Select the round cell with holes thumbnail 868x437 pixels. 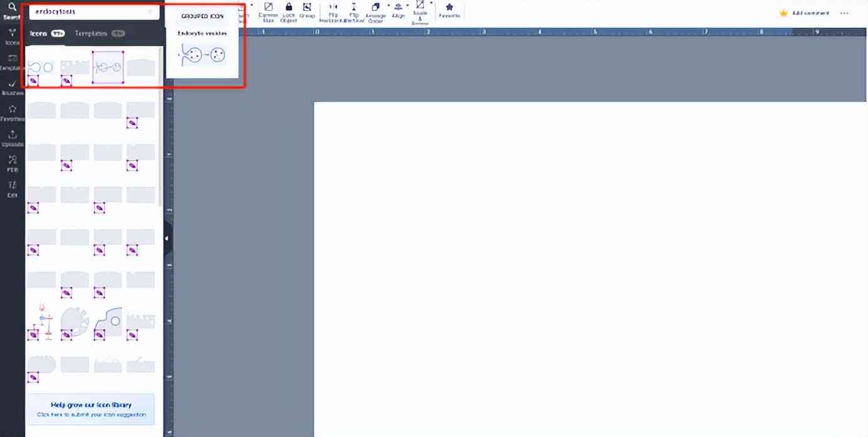pyautogui.click(x=75, y=322)
